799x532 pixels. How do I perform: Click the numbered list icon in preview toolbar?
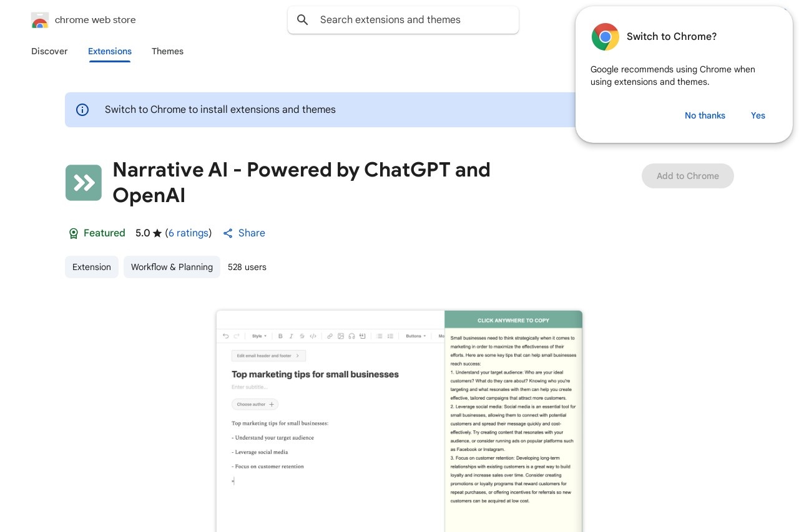391,336
